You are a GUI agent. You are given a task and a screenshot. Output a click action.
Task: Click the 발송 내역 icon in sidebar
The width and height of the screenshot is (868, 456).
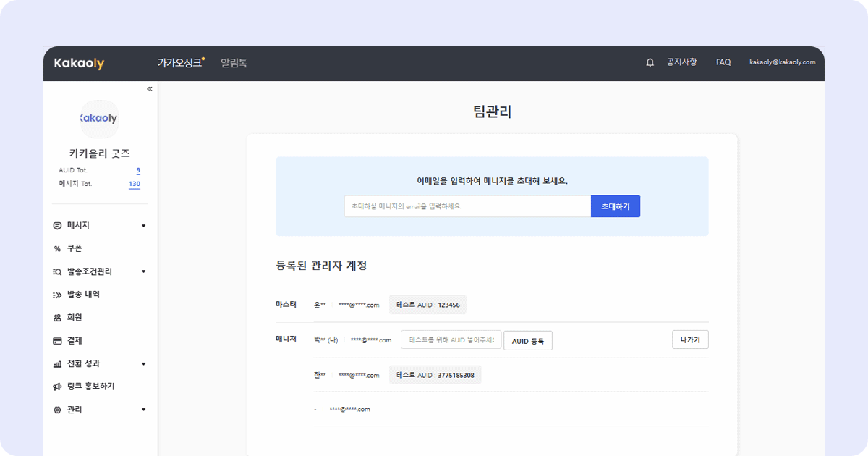[57, 295]
